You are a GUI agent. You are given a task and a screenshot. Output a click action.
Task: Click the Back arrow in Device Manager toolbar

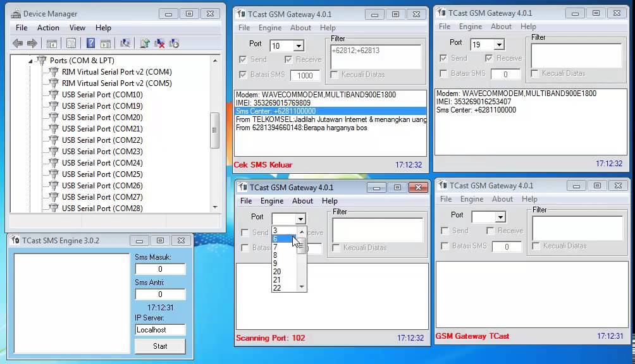[18, 43]
